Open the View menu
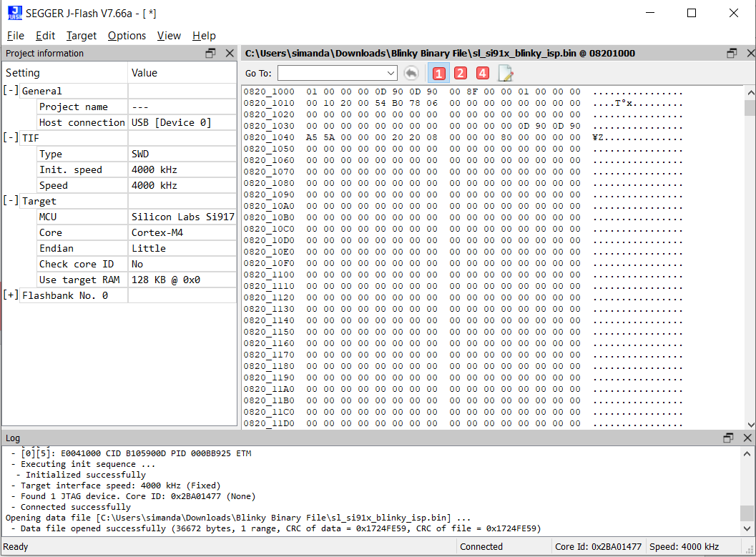The height and width of the screenshot is (557, 756). tap(169, 36)
